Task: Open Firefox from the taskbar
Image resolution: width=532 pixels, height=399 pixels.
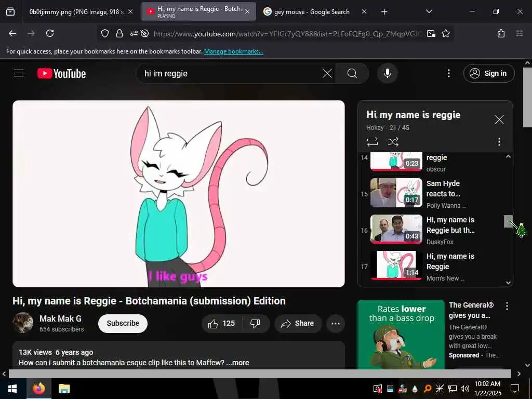Action: (38, 389)
